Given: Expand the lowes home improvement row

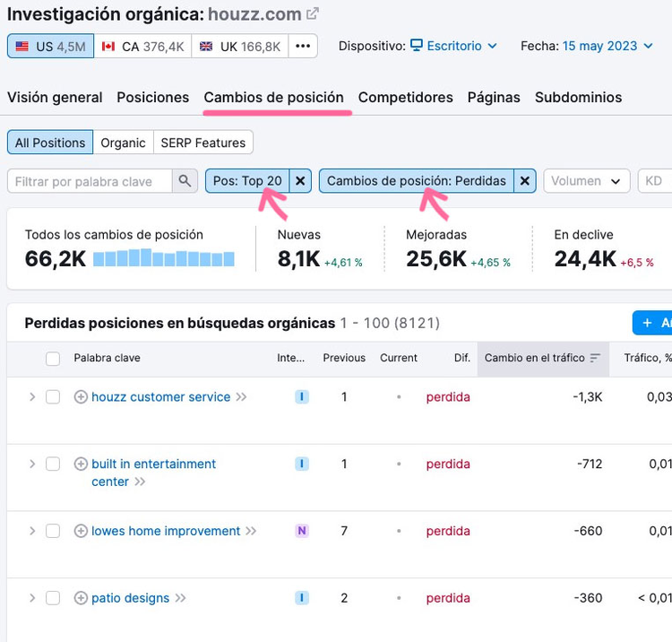Looking at the screenshot, I should coord(32,531).
